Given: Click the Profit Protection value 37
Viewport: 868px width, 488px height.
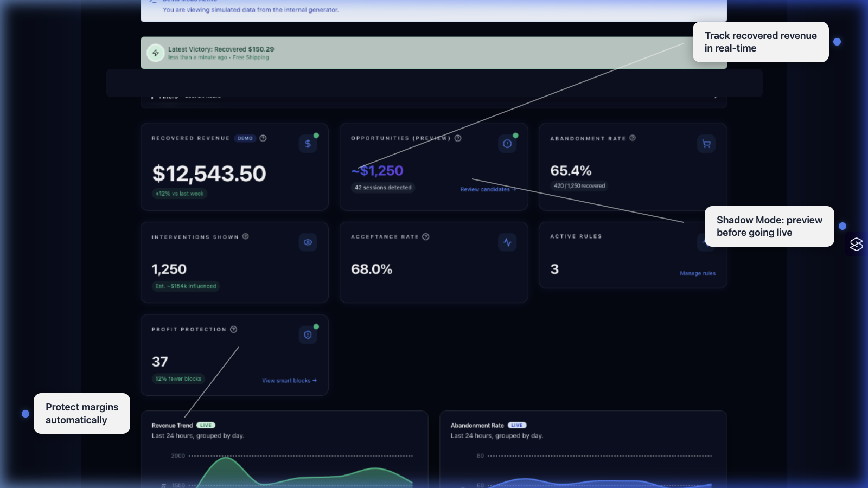Looking at the screenshot, I should (160, 362).
